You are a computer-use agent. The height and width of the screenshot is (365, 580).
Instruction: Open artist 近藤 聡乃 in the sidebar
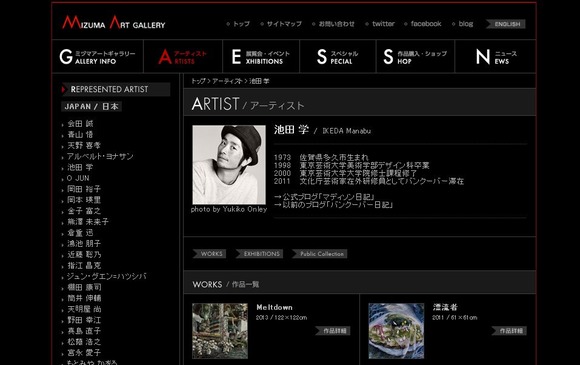(x=84, y=255)
